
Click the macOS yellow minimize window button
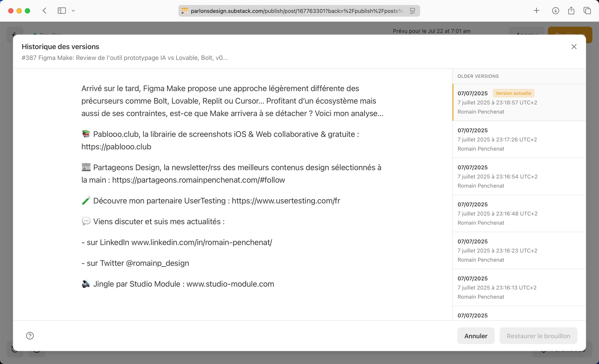pyautogui.click(x=19, y=11)
